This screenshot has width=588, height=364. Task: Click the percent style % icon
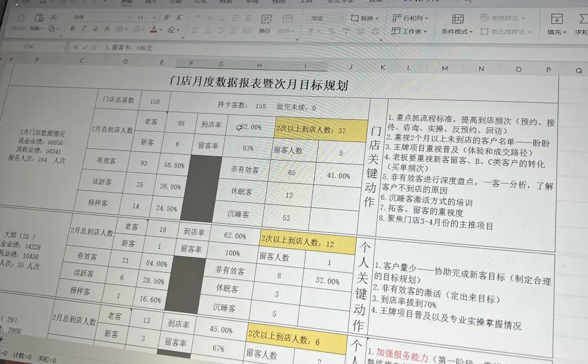(x=332, y=31)
